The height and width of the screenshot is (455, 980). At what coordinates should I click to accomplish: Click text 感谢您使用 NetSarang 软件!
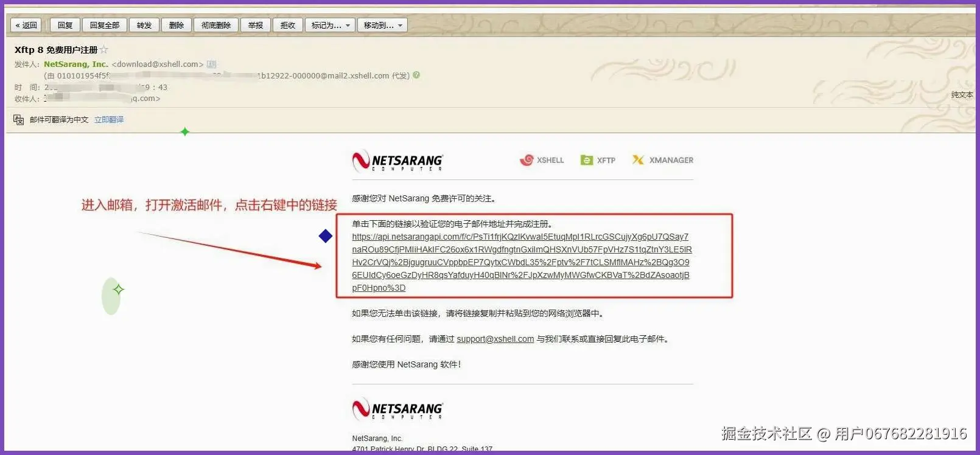pos(406,364)
